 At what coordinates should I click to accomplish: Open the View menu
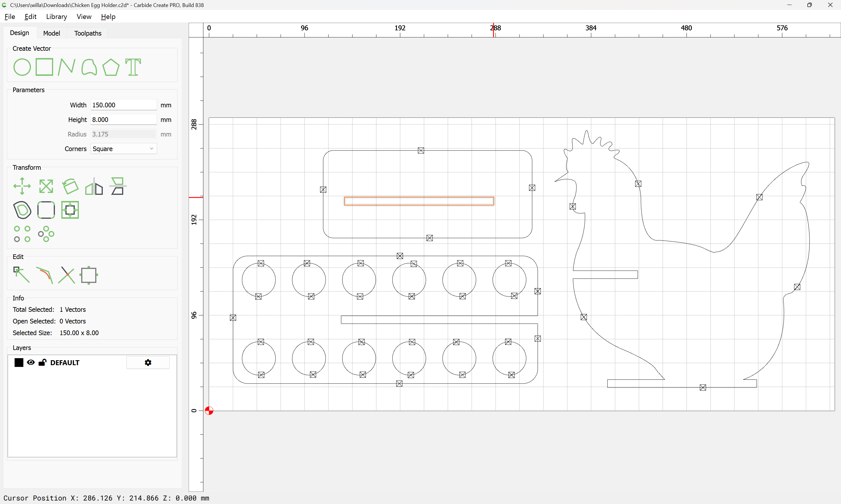pyautogui.click(x=84, y=17)
